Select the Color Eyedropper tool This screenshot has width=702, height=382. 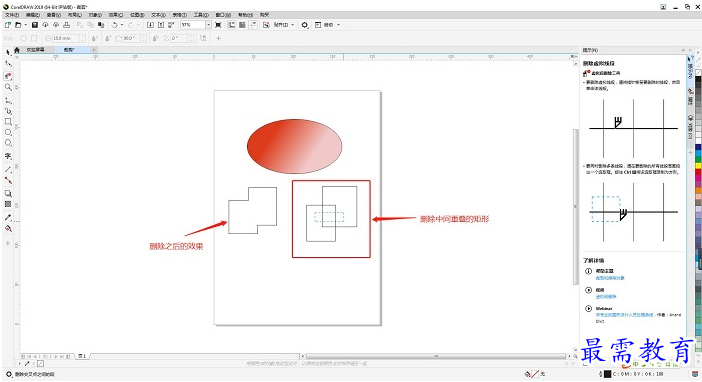point(8,218)
